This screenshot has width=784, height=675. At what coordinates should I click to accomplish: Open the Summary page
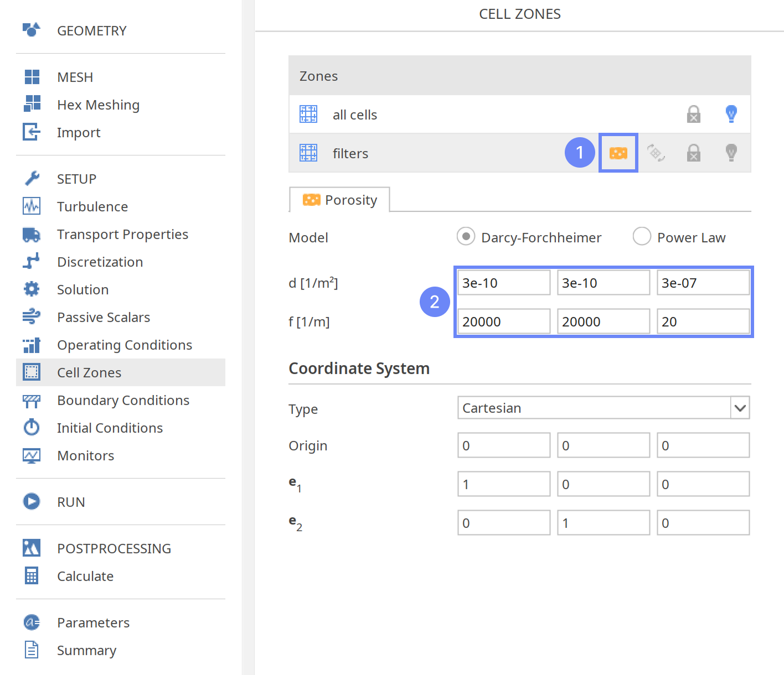86,650
